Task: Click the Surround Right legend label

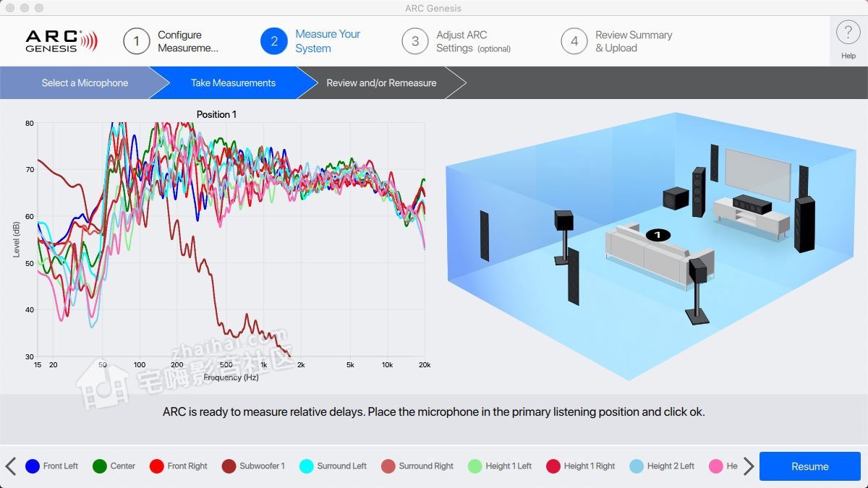Action: click(x=426, y=466)
